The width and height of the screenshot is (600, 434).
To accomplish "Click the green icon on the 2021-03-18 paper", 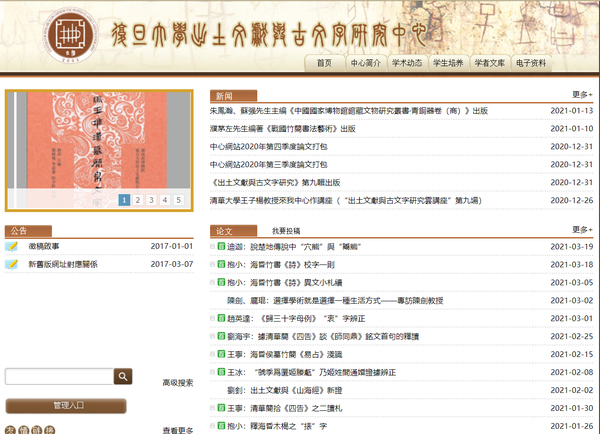I will pos(221,264).
